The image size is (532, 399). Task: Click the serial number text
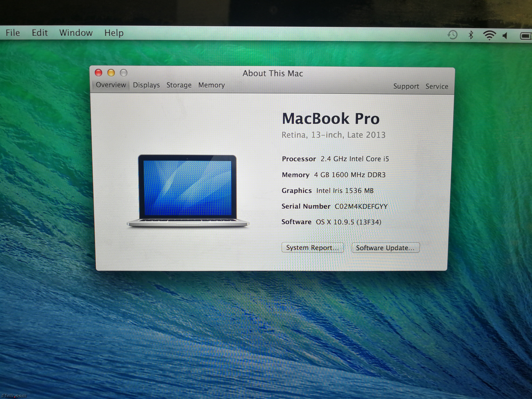pyautogui.click(x=361, y=206)
